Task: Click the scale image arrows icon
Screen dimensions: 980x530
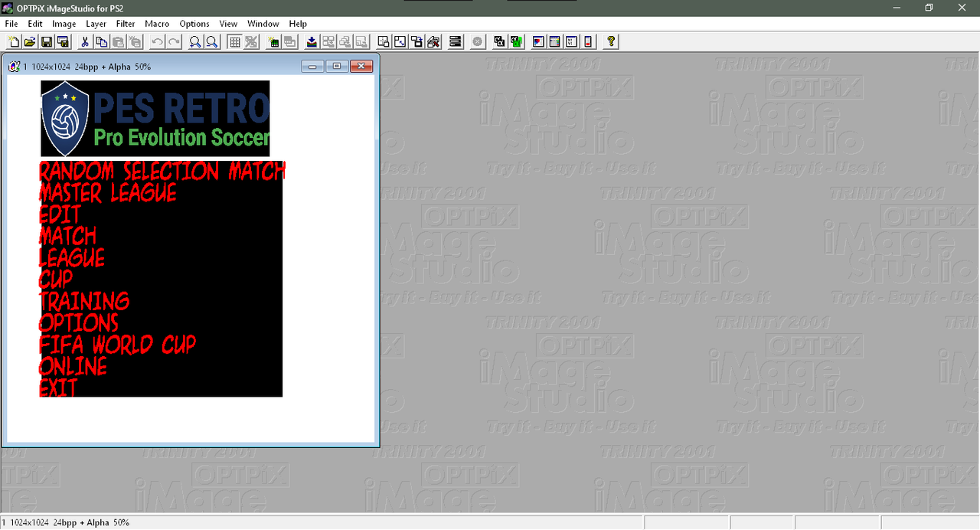Action: (400, 42)
